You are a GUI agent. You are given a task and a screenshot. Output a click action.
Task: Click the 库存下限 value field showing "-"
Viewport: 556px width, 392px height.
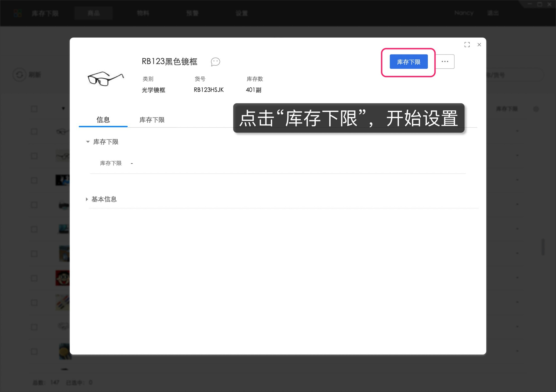click(132, 163)
